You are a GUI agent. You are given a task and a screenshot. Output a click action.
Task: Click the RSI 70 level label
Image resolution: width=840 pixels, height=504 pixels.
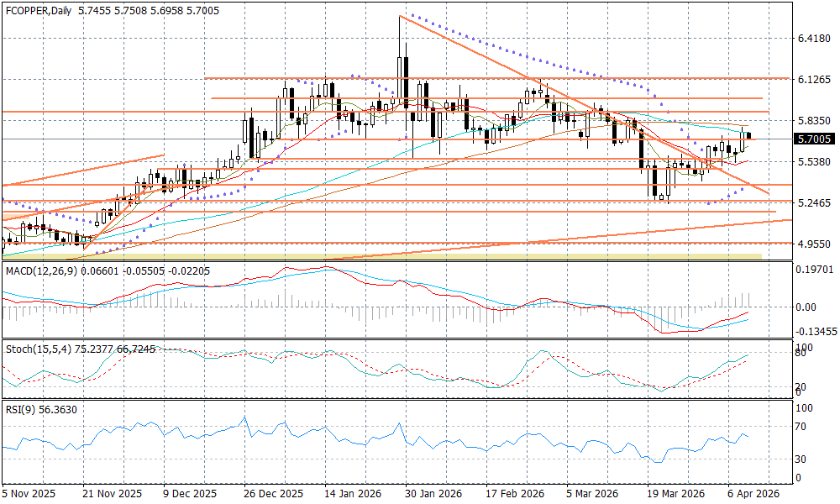802,427
